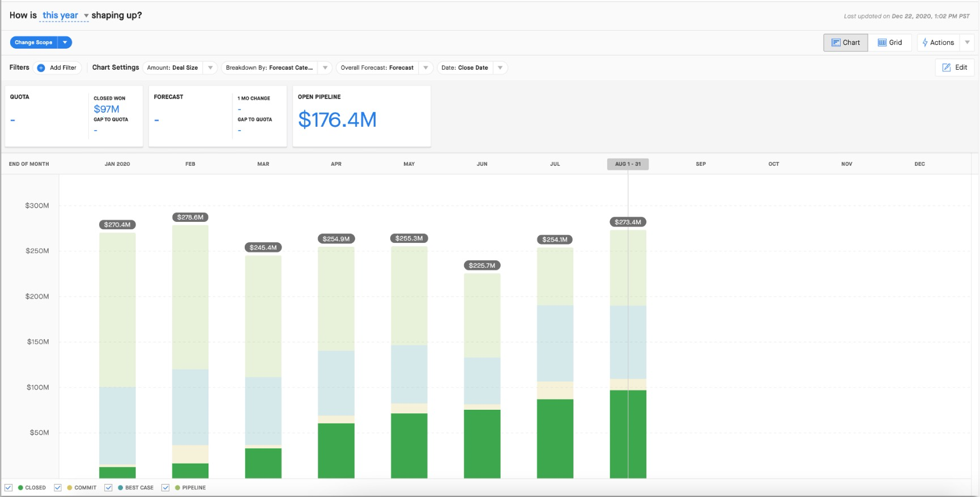
Task: Click the Edit button
Action: pos(955,67)
